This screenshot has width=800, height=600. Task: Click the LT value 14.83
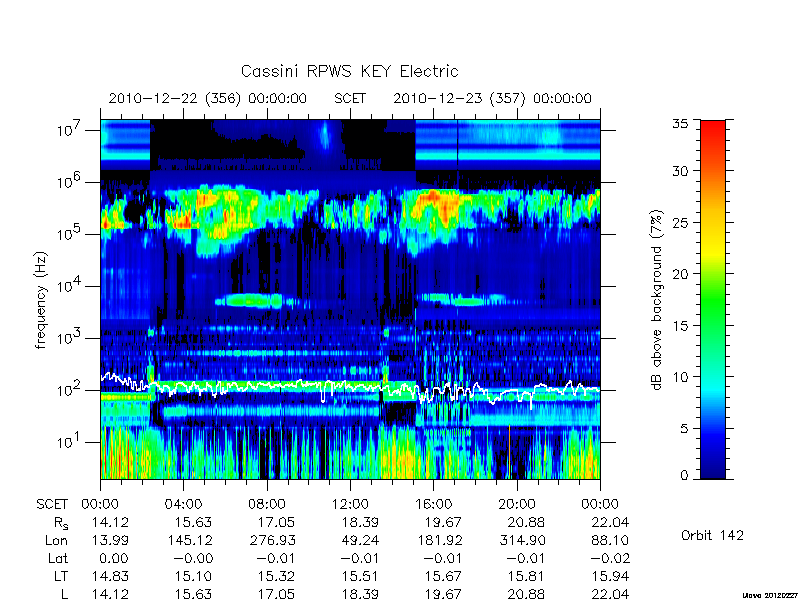(110, 577)
